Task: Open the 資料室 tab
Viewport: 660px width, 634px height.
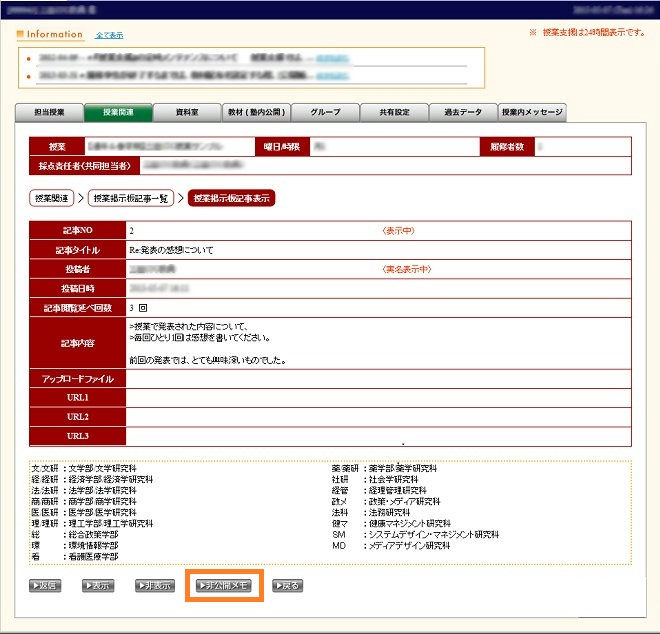Action: 185,112
